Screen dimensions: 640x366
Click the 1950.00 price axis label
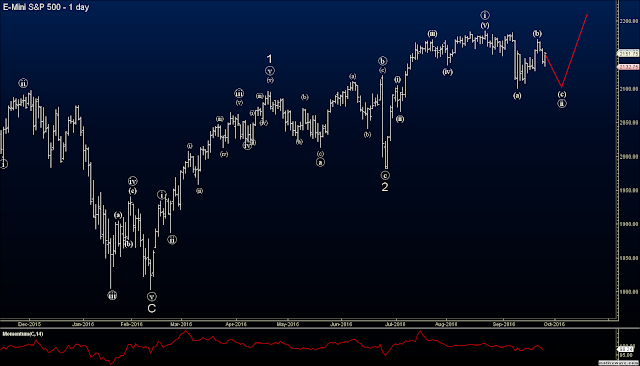629,191
